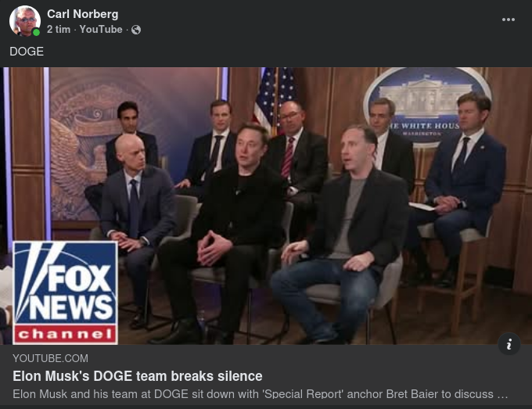This screenshot has height=409, width=532.
Task: Open the three-dot post options menu
Action: click(x=509, y=20)
